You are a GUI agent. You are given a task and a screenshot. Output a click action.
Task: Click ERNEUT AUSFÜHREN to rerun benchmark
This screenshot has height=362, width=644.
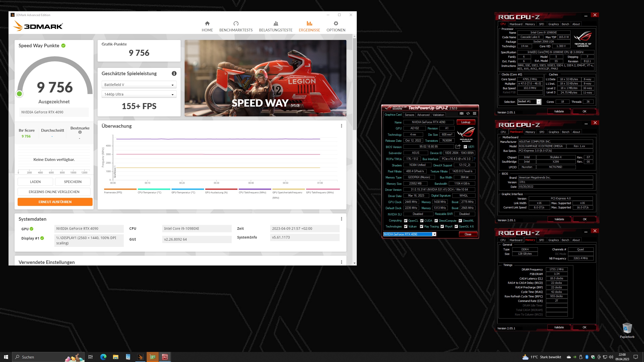click(x=55, y=202)
